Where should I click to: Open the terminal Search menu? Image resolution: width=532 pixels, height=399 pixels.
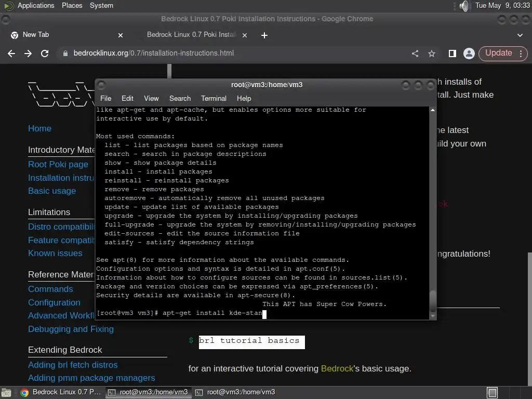click(180, 98)
